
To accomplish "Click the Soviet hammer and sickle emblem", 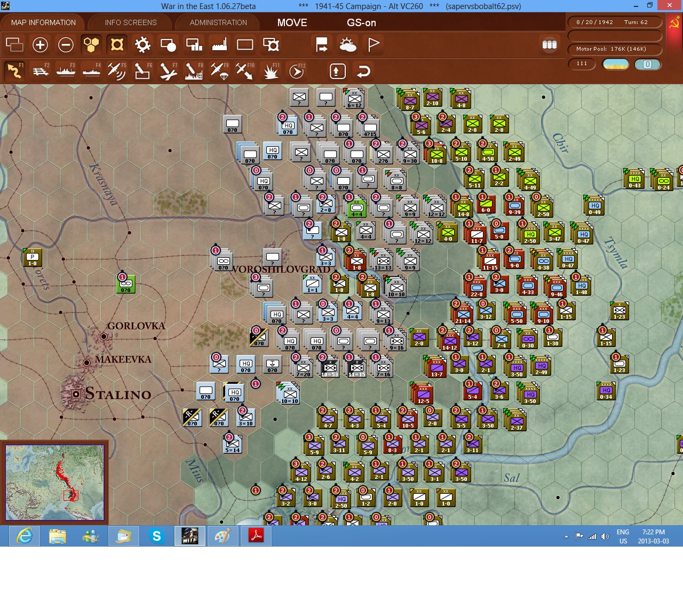I will tap(674, 23).
